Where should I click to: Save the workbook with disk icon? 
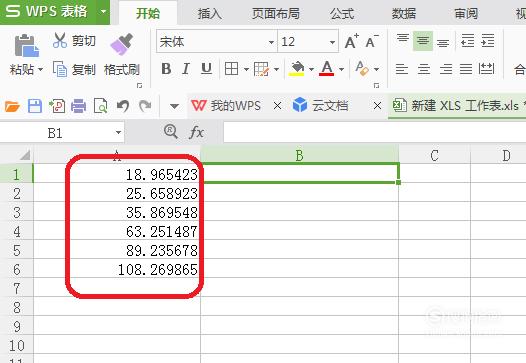coord(35,106)
